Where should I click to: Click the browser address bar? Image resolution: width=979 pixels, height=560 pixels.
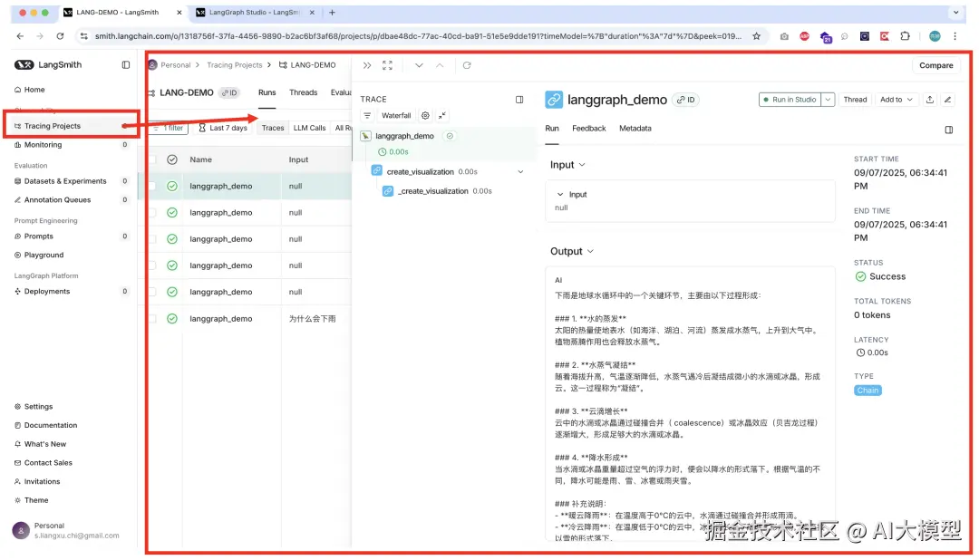[x=418, y=36]
